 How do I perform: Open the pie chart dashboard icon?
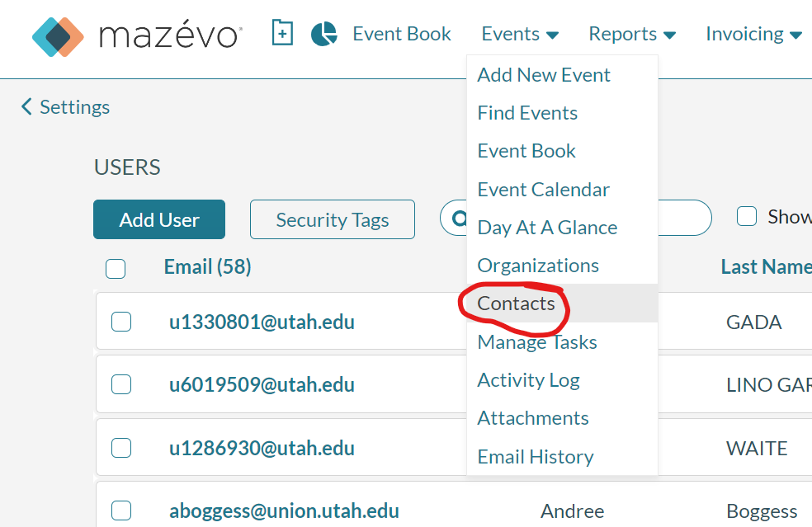point(324,34)
